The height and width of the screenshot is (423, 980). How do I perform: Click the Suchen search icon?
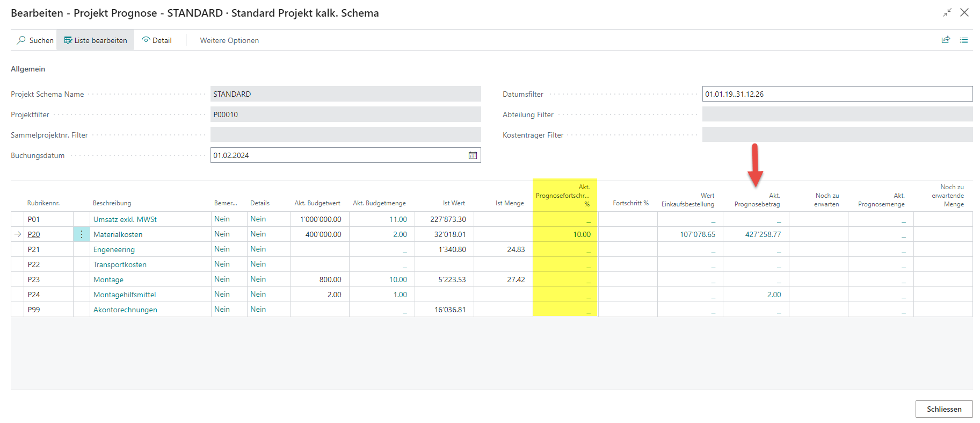coord(21,40)
